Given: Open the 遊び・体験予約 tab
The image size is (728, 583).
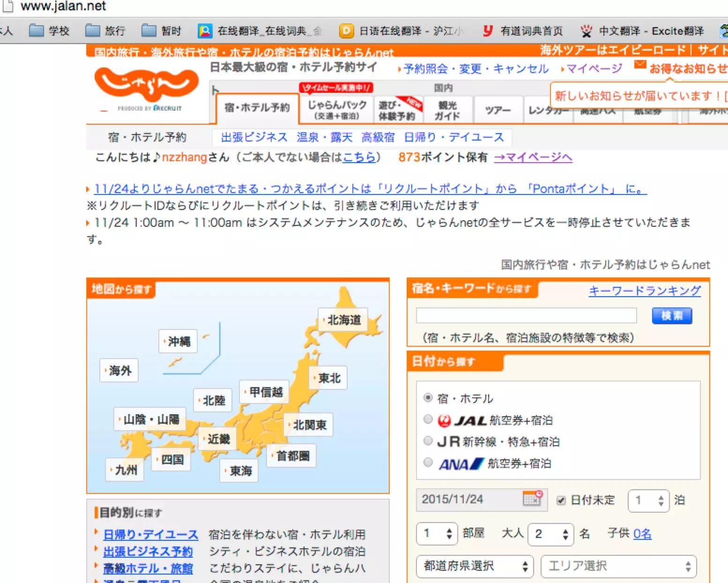Looking at the screenshot, I should point(400,109).
